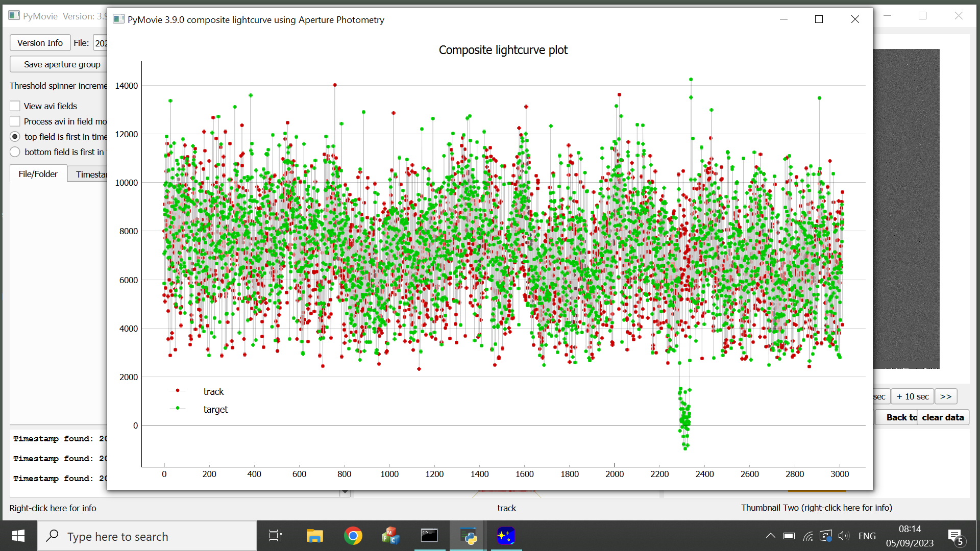
Task: Enable View avi fields checkbox
Action: tap(15, 106)
